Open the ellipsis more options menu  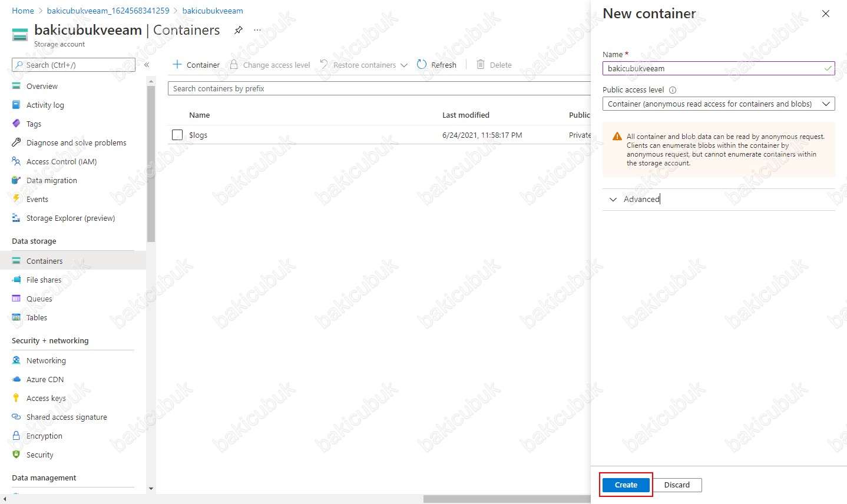(x=257, y=30)
